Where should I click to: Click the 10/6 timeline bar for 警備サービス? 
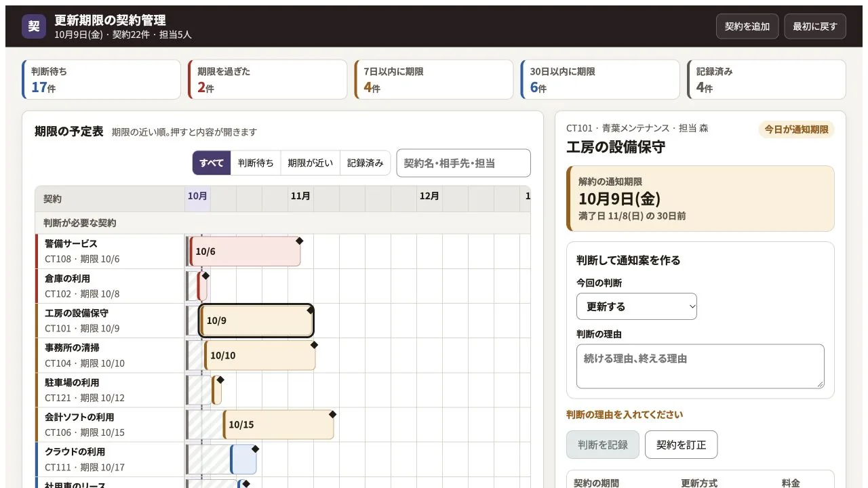pyautogui.click(x=245, y=251)
